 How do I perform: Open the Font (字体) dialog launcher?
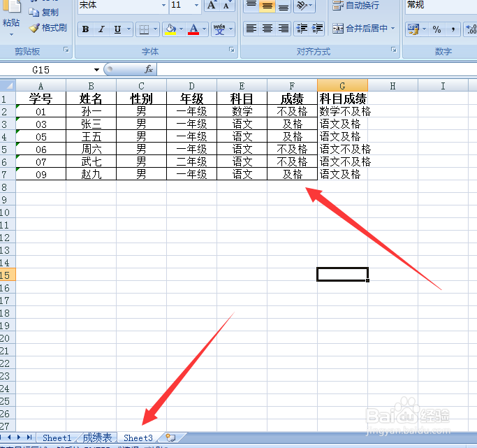pyautogui.click(x=231, y=50)
